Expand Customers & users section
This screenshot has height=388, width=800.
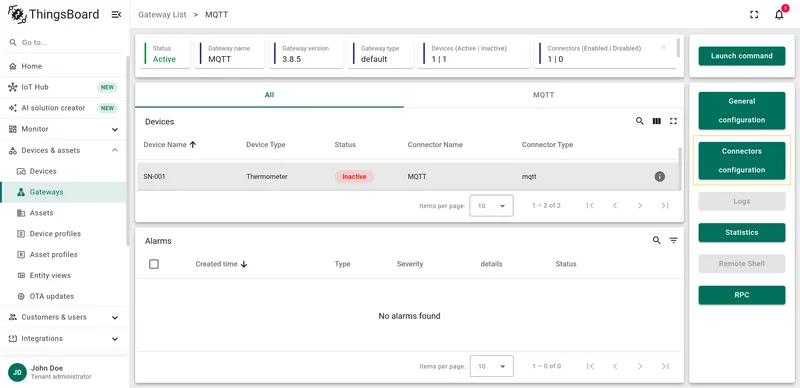[63, 317]
